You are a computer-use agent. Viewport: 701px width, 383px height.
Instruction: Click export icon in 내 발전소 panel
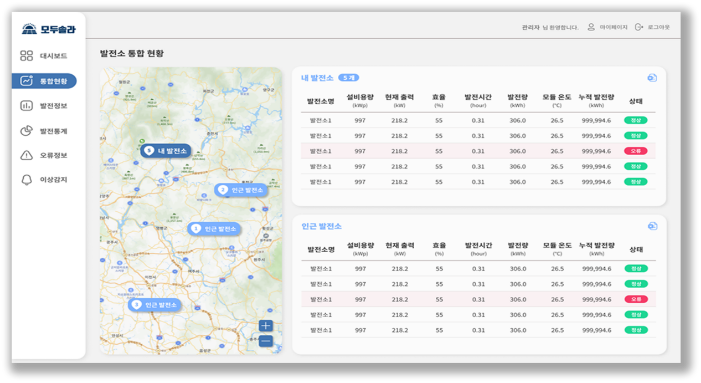click(x=652, y=78)
